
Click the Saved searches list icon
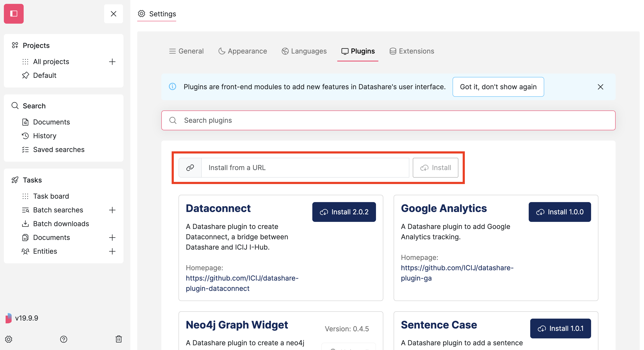[25, 149]
